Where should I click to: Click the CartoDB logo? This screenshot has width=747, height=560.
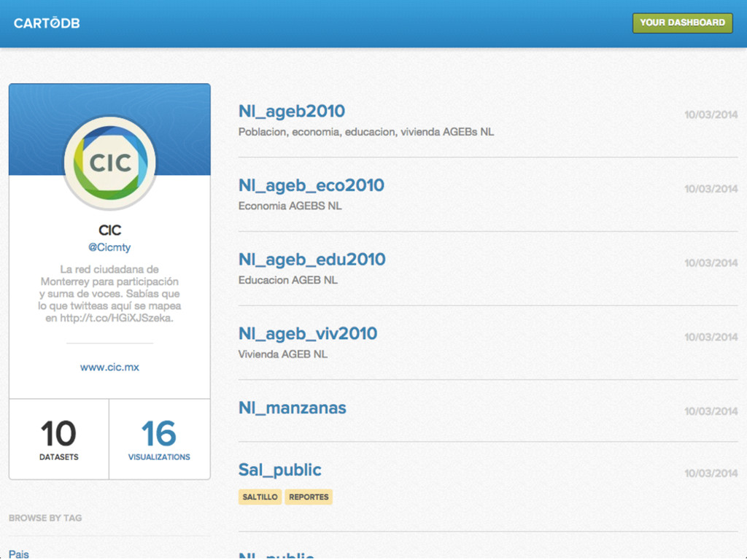[47, 23]
